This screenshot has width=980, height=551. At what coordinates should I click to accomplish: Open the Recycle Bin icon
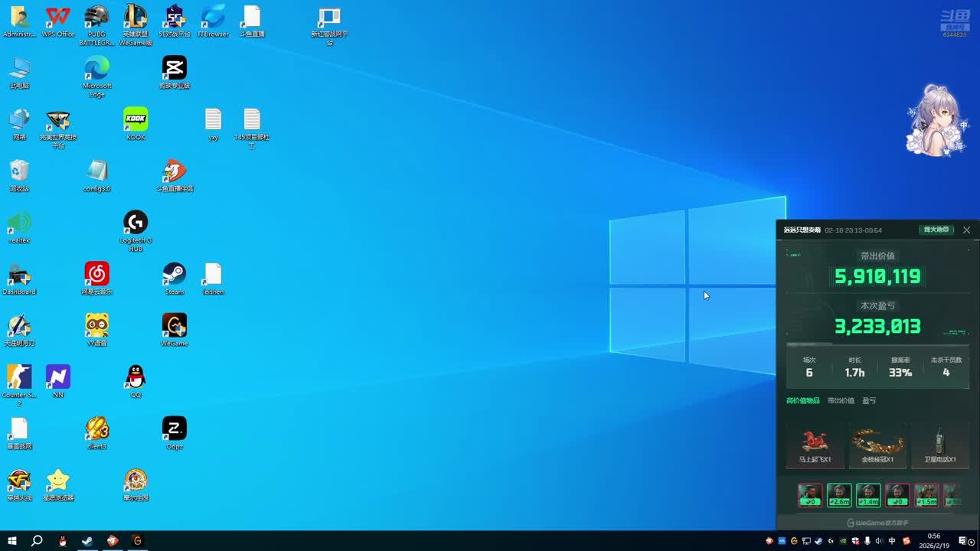(19, 172)
